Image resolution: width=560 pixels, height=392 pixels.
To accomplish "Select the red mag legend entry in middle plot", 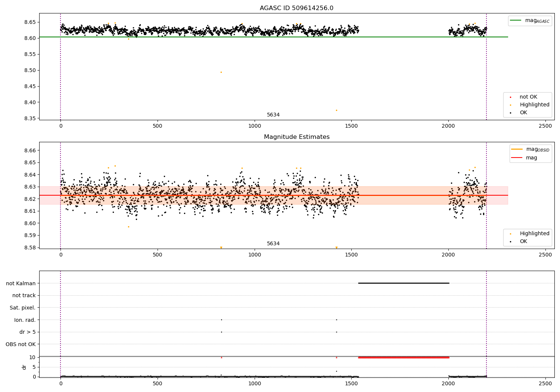I will 525,158.
